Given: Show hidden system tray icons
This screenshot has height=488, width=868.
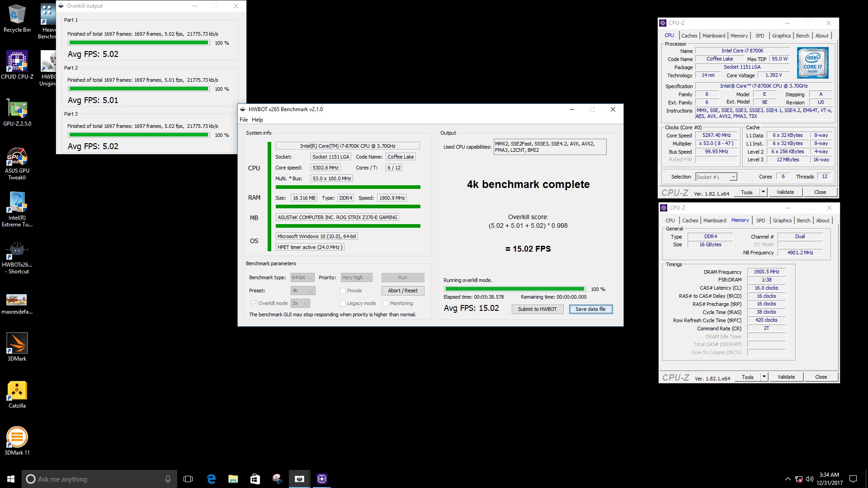Looking at the screenshot, I should 788,479.
